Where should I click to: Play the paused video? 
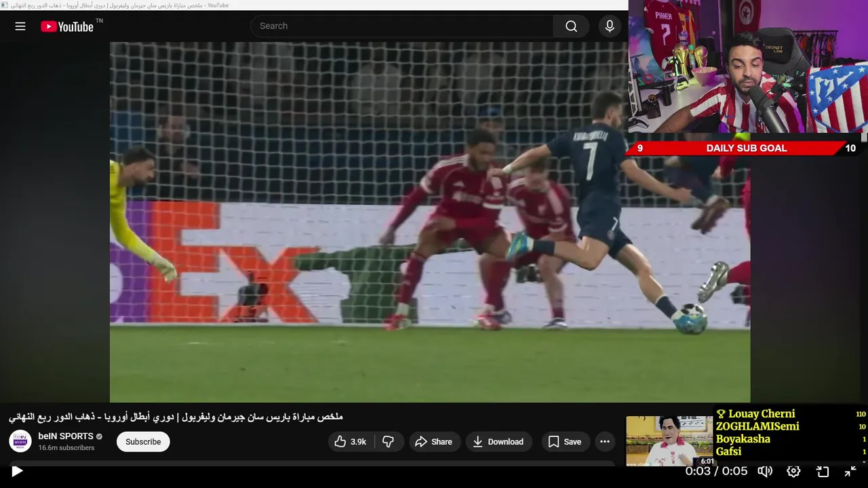tap(17, 471)
